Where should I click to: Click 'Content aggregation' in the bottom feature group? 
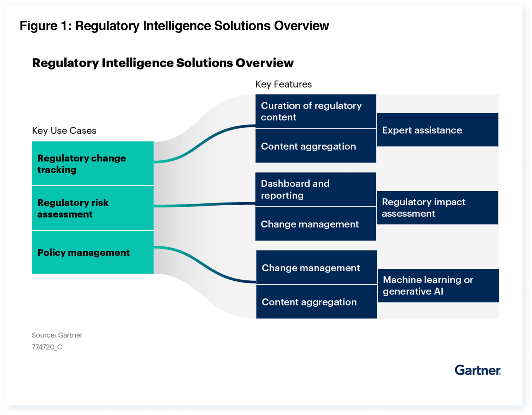(x=317, y=302)
